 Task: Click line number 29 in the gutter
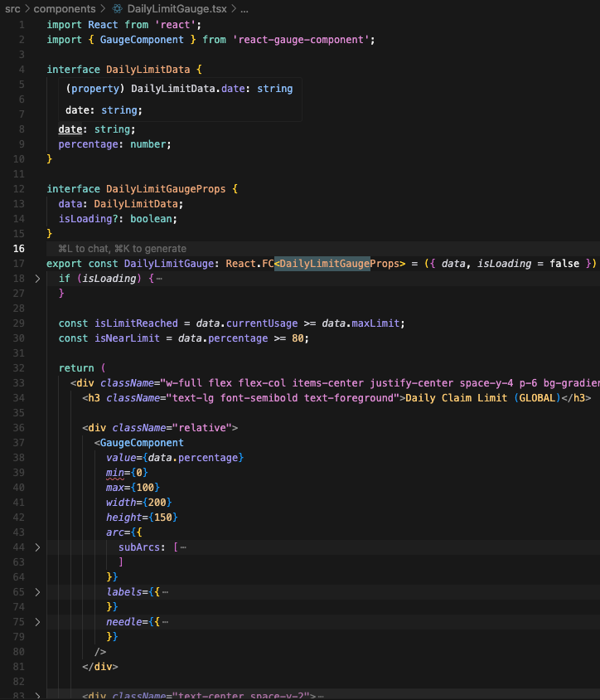coord(20,323)
